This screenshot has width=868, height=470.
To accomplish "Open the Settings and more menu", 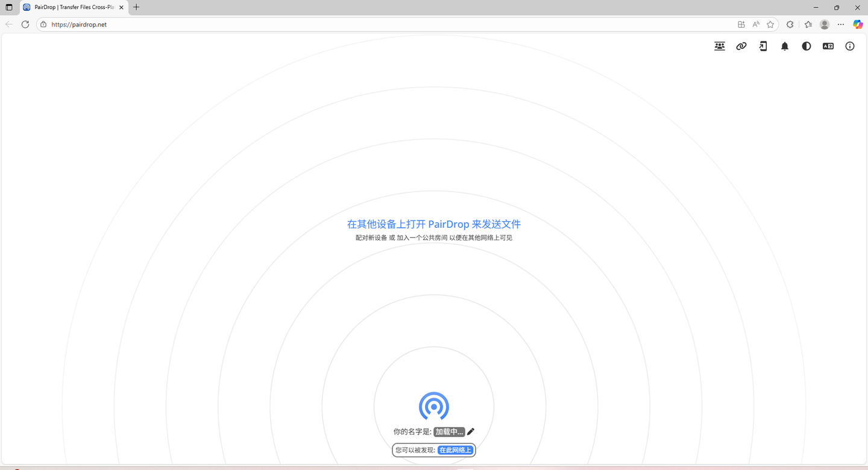I will point(841,25).
